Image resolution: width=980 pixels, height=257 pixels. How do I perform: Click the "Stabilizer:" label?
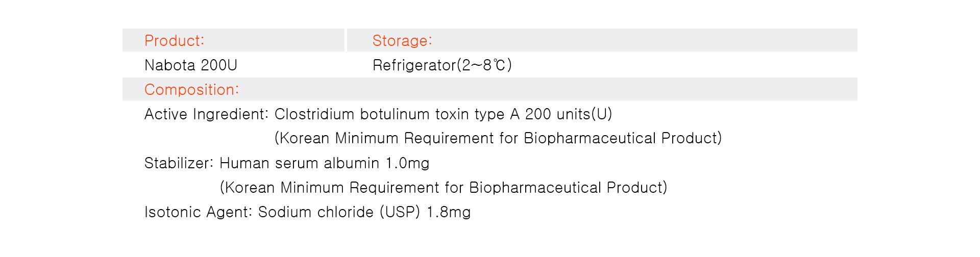coord(179,163)
